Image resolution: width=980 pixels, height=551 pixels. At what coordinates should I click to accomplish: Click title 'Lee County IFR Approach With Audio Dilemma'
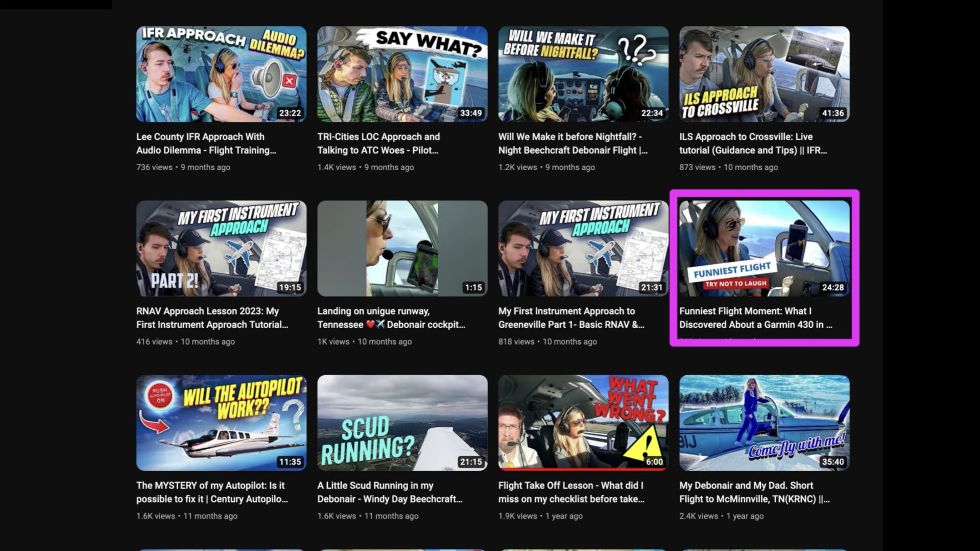tap(206, 144)
